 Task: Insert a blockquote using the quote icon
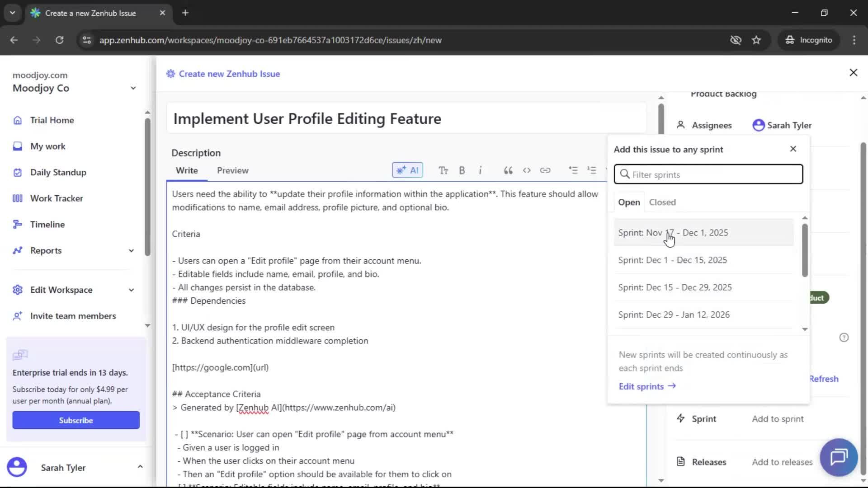pyautogui.click(x=508, y=170)
